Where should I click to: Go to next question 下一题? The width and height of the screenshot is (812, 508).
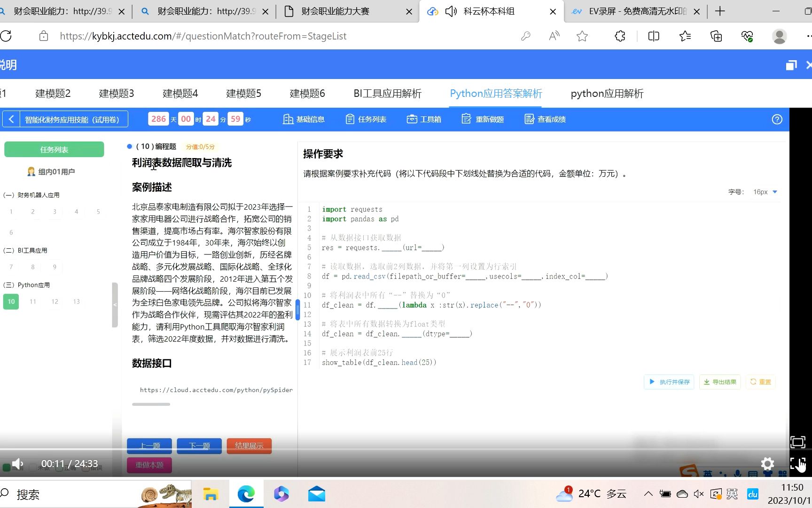(x=199, y=446)
